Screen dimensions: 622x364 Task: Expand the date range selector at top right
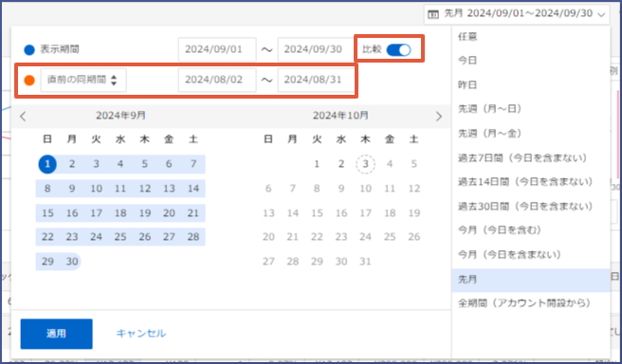[x=517, y=14]
